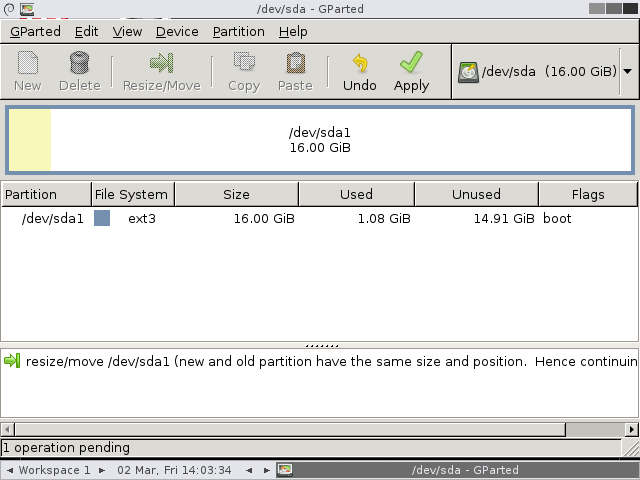640x480 pixels.
Task: Click the 16.00 GiB size value in the table
Action: [x=264, y=219]
